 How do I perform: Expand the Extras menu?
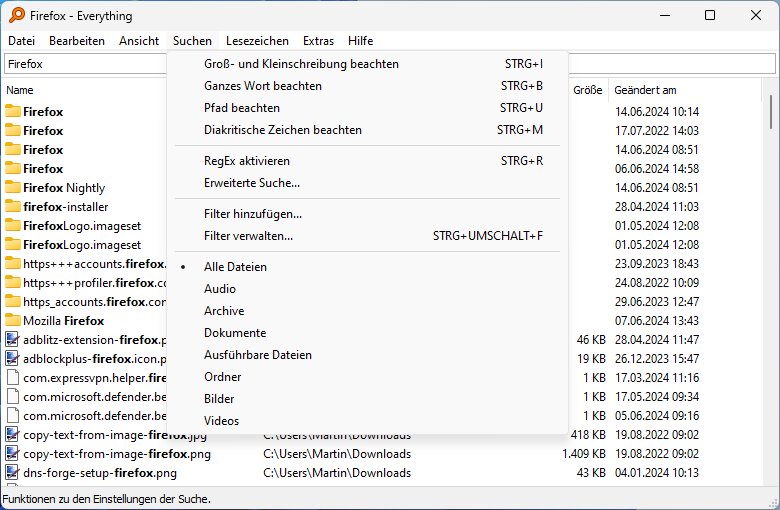point(318,41)
